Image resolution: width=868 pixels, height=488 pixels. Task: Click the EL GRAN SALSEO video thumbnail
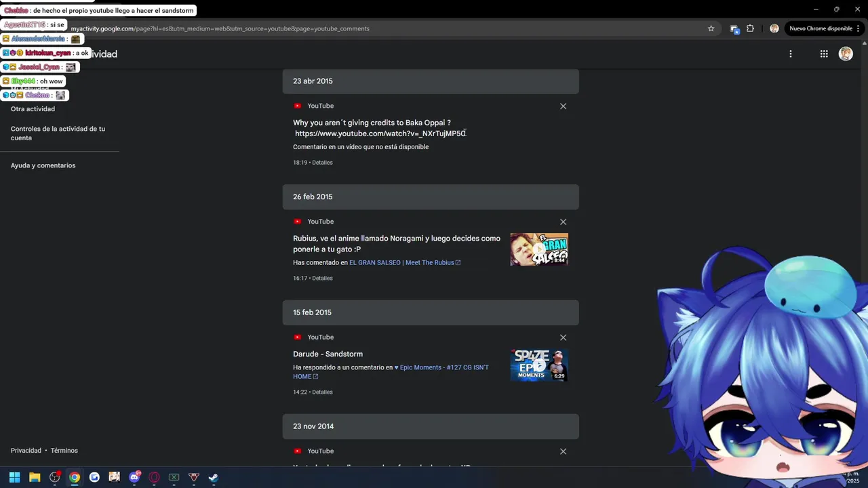point(539,249)
